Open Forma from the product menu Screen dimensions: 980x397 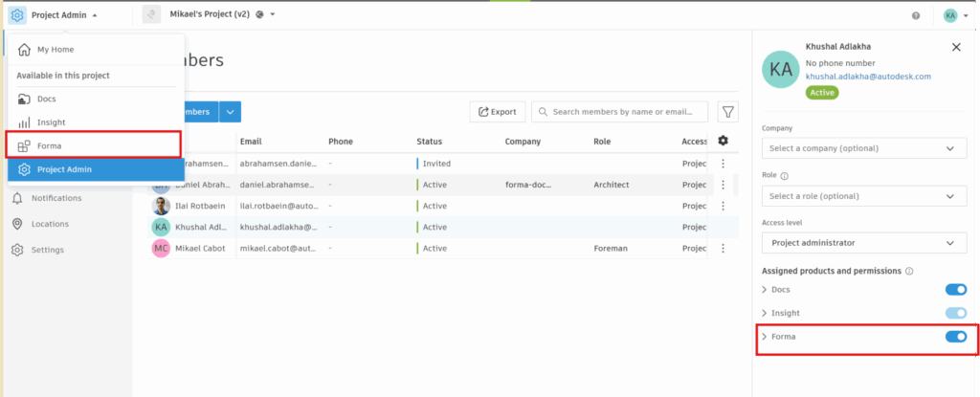tap(95, 145)
